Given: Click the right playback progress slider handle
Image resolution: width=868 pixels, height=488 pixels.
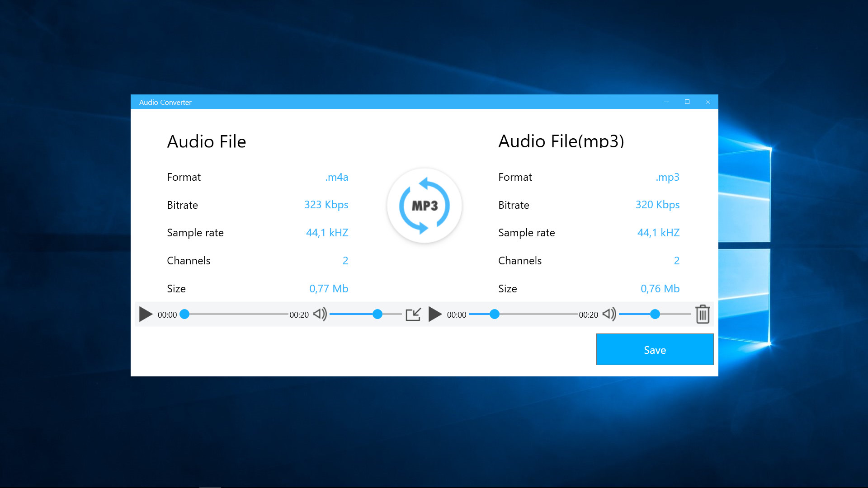Looking at the screenshot, I should tap(495, 314).
